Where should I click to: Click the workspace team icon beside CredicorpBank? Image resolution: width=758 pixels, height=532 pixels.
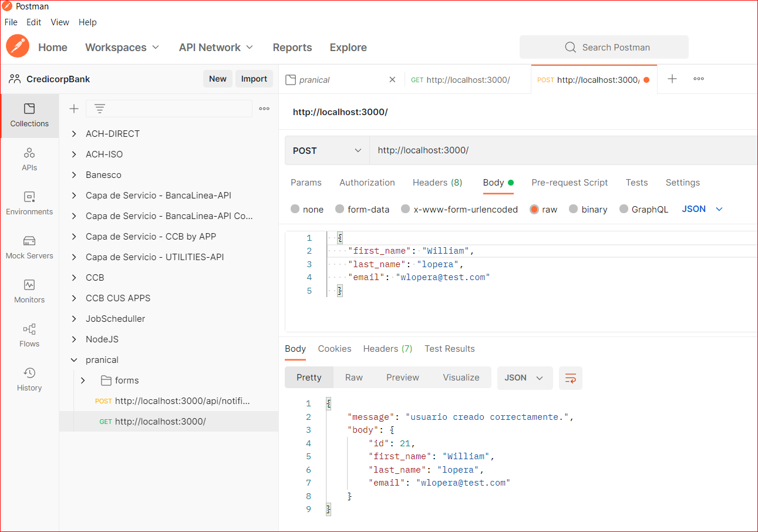click(15, 79)
